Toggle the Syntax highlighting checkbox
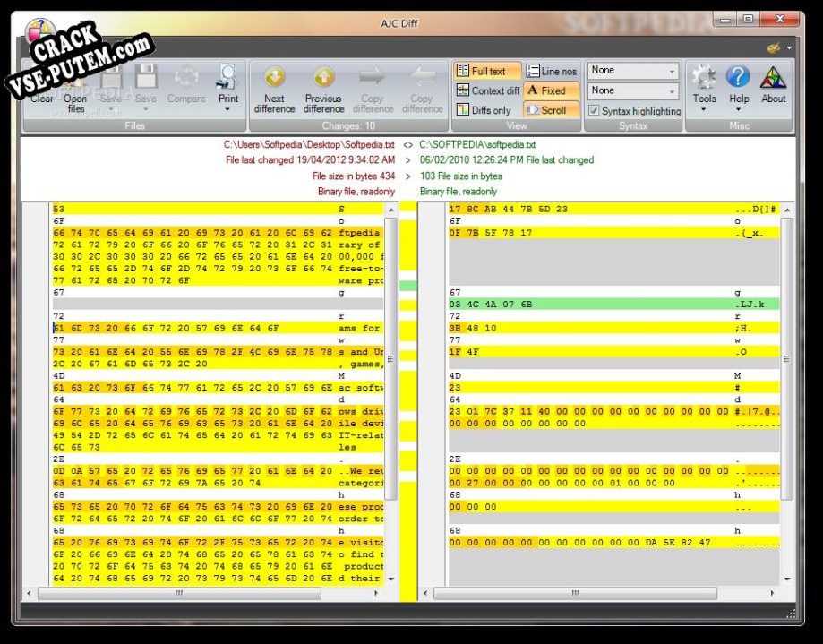Viewport: 823px width, 644px height. click(x=594, y=111)
